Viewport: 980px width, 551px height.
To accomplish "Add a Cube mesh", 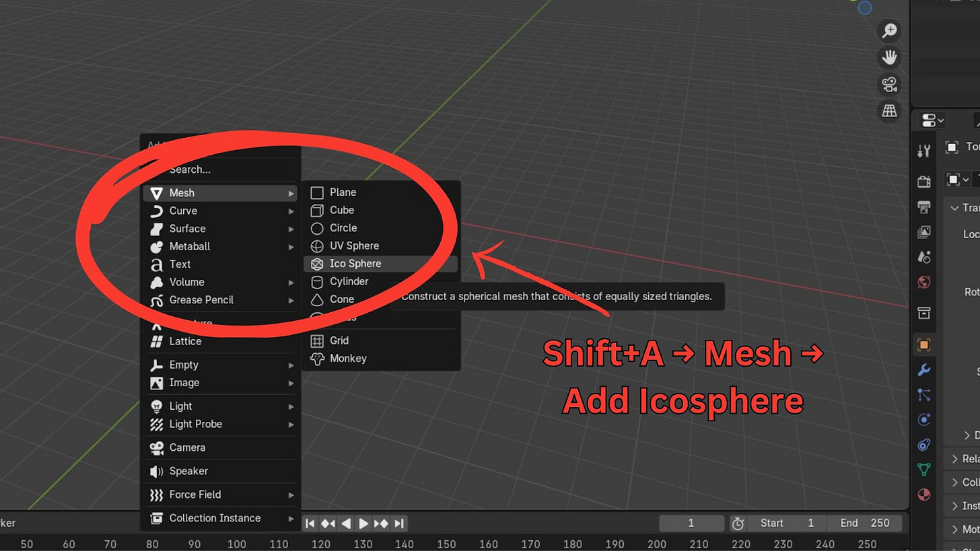I will [380, 210].
